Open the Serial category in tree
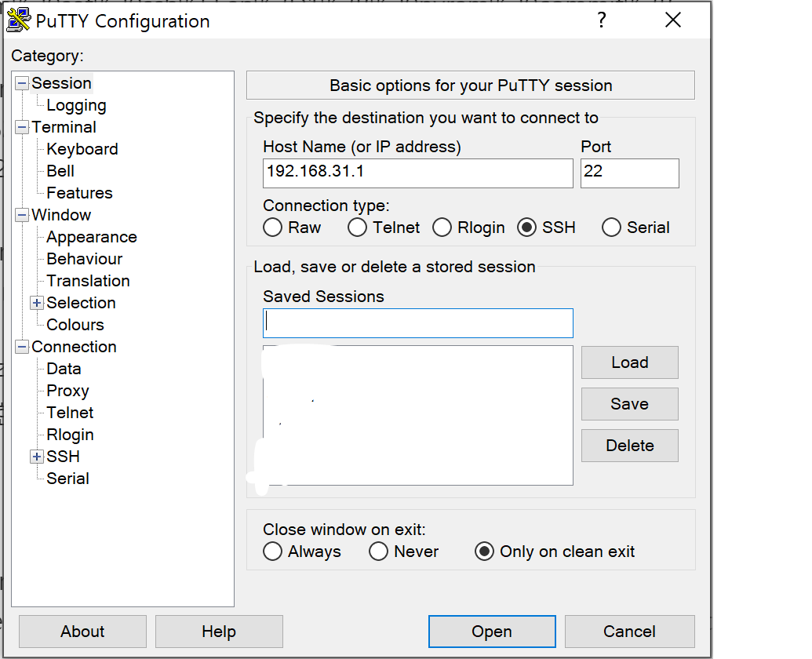Image resolution: width=812 pixels, height=659 pixels. tap(67, 479)
